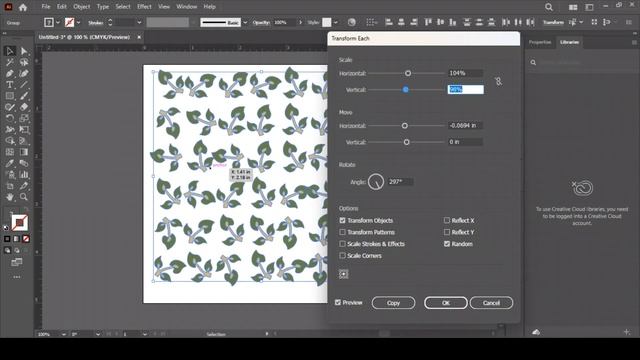Click the Recolor Artwork wheel icon

351,22
